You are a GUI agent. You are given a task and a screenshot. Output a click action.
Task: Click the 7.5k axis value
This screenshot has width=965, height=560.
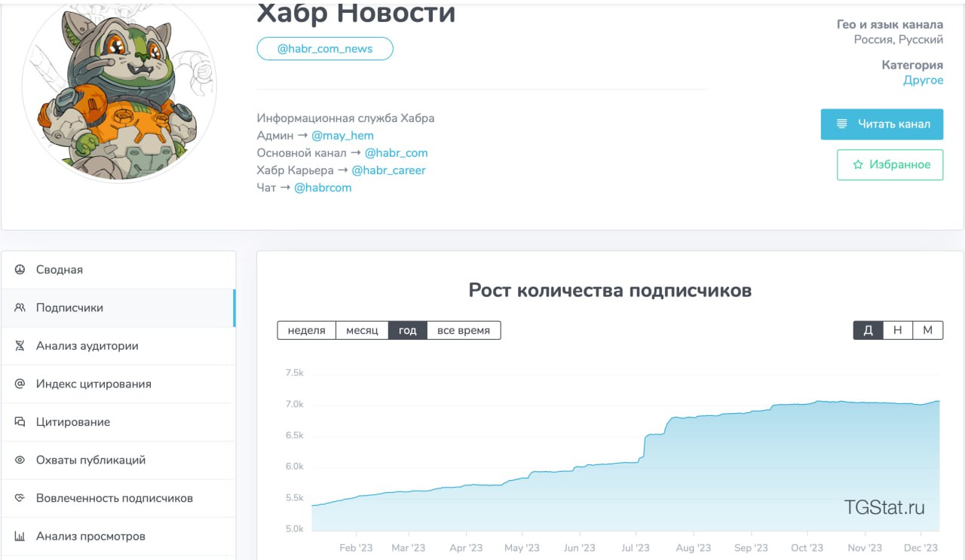coord(295,373)
